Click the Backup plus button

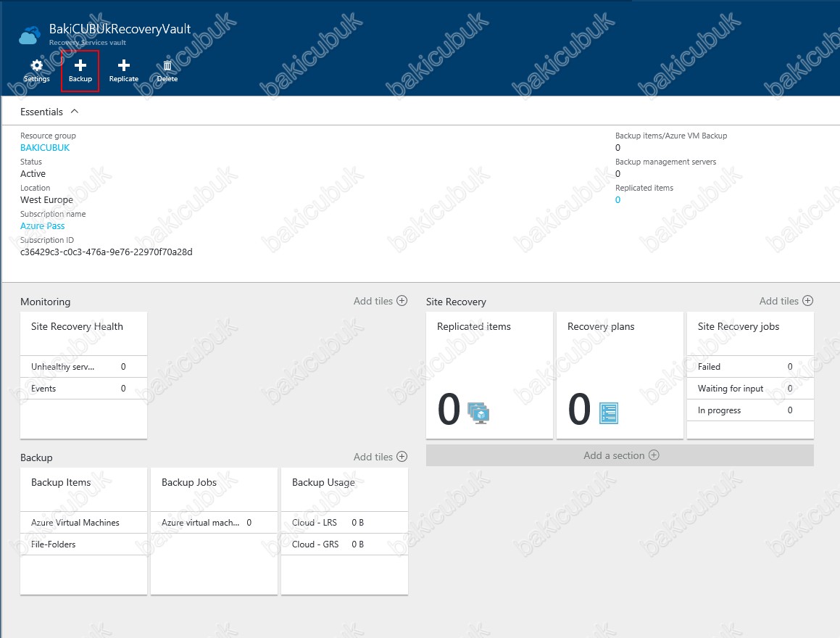coord(80,71)
